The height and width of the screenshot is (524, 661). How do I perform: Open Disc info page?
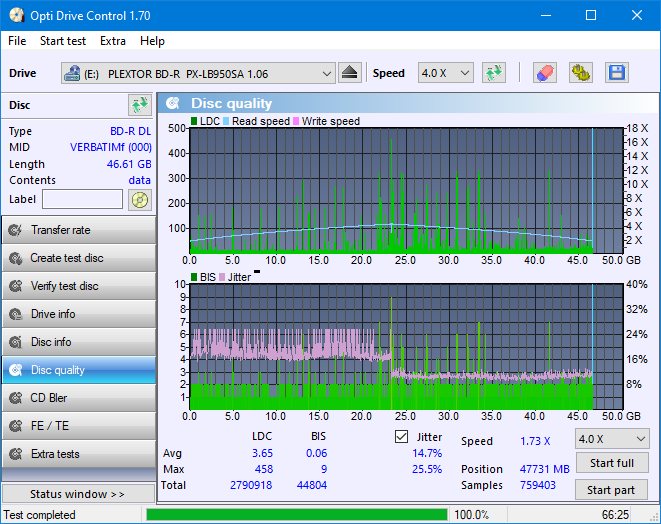79,342
